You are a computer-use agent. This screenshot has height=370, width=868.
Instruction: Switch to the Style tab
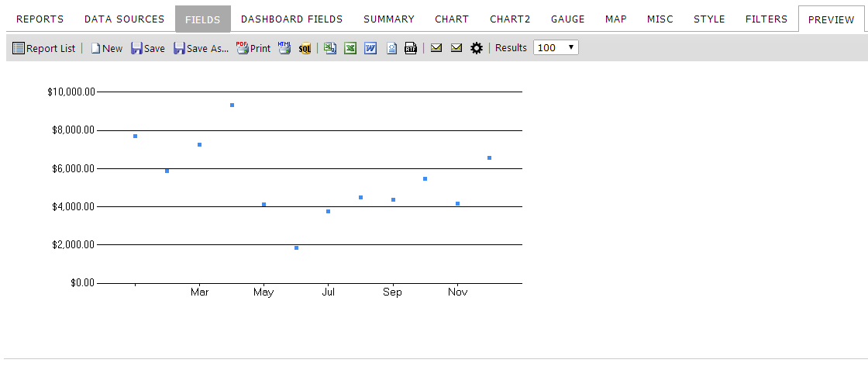709,19
